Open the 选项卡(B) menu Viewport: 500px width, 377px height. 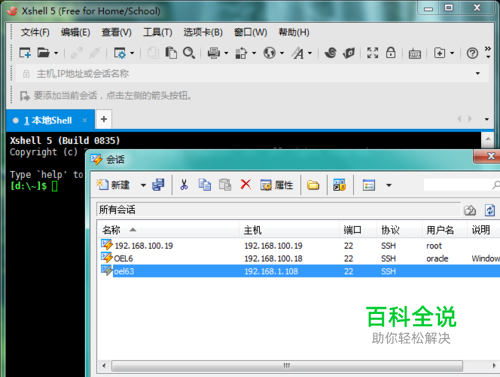coord(203,32)
